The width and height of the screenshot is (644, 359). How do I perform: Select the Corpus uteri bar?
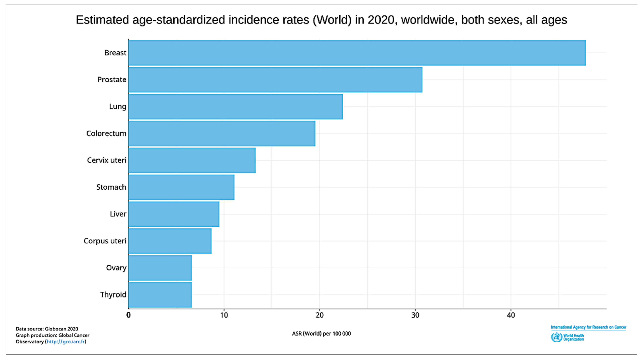tap(170, 241)
